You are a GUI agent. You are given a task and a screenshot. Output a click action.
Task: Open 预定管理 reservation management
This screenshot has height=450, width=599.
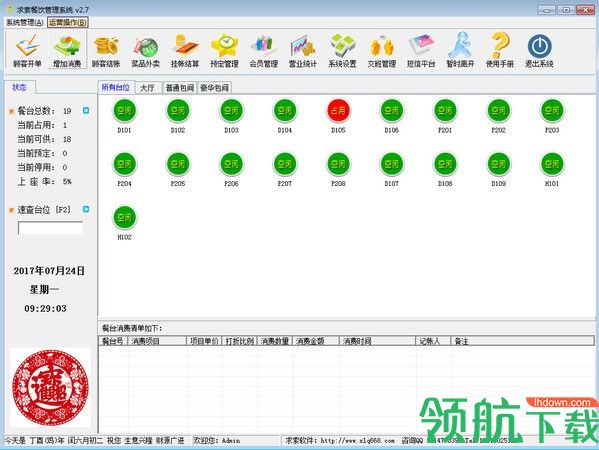tap(225, 51)
